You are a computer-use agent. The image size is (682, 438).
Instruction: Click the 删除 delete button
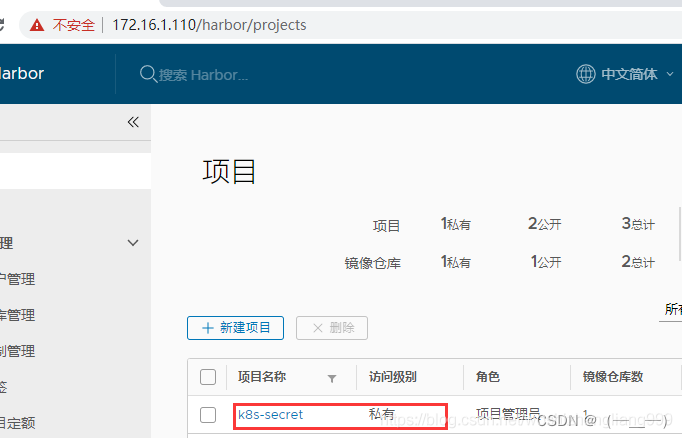point(332,328)
